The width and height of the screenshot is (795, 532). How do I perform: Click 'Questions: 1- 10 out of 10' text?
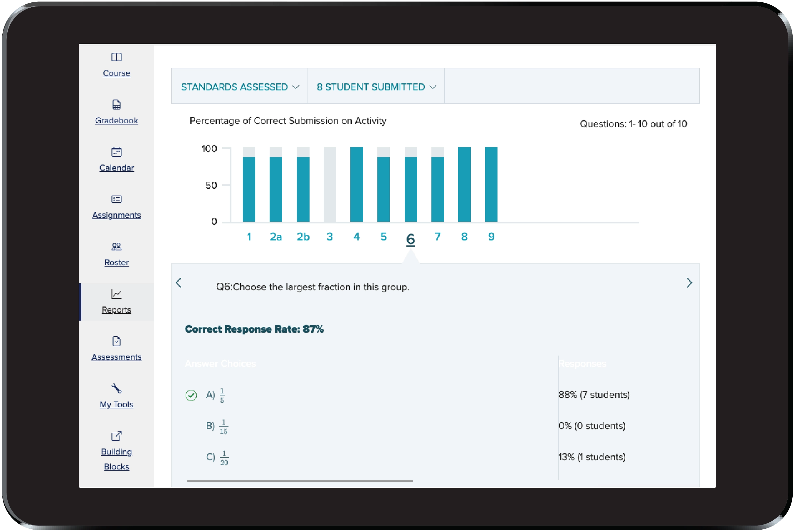[633, 124]
